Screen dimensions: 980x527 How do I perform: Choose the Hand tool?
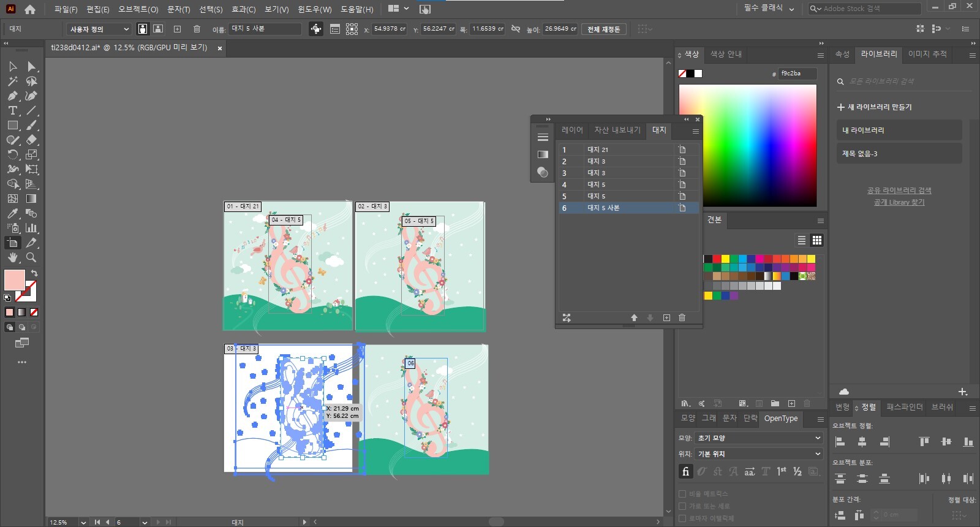[x=12, y=257]
